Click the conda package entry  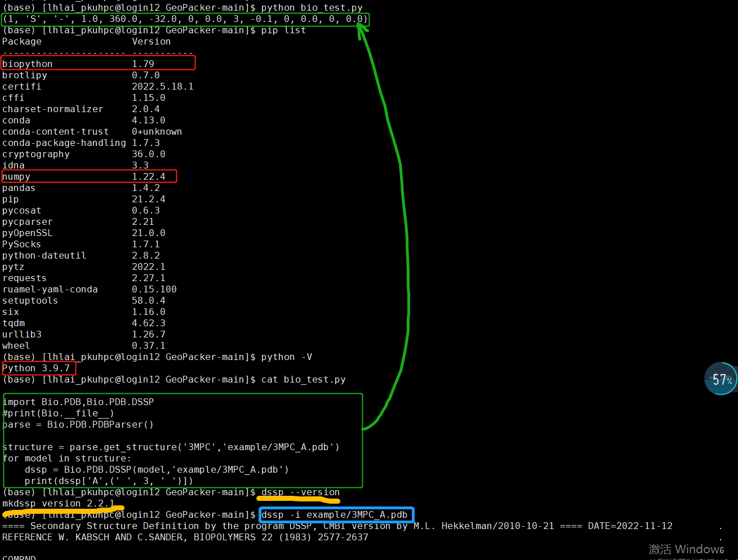coord(16,120)
